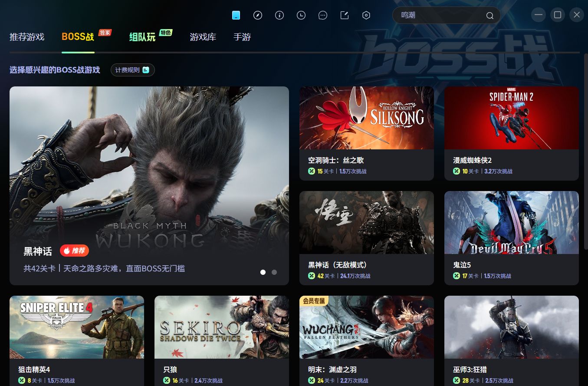Switch to the 推荐游戏 tab
The width and height of the screenshot is (588, 386).
click(27, 37)
